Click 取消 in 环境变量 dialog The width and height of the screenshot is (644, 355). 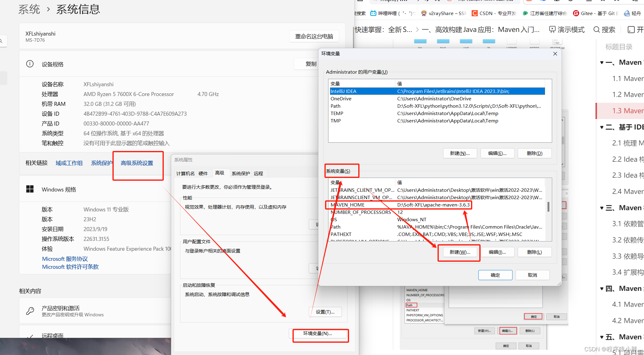[532, 275]
